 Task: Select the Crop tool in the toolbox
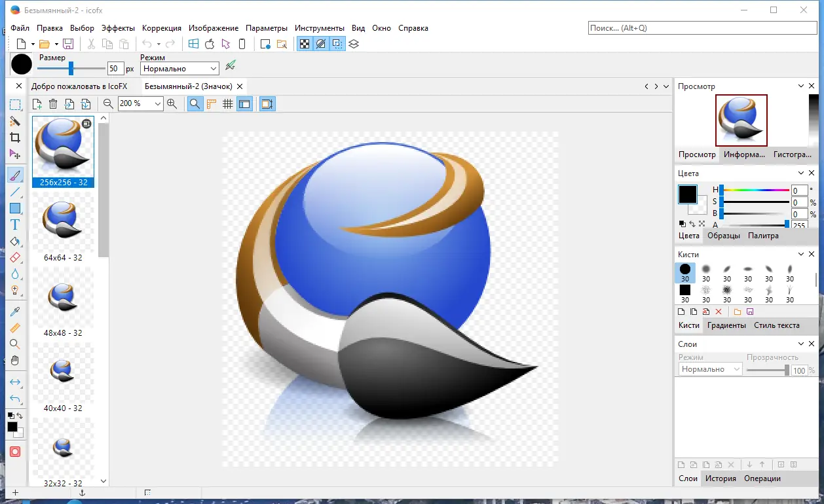pos(15,137)
